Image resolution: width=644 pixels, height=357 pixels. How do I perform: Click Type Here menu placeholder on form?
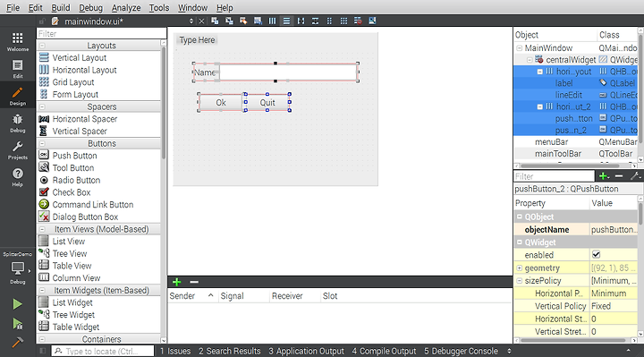point(197,40)
